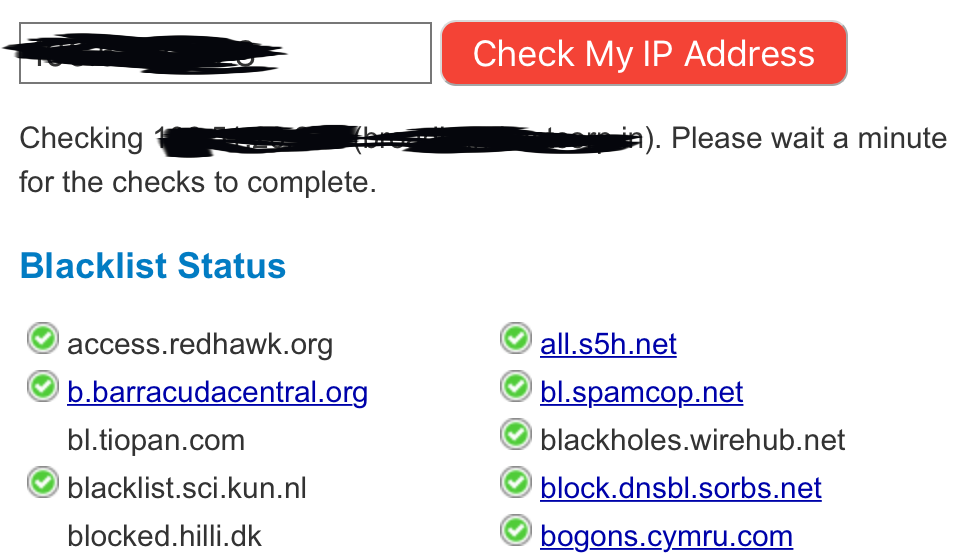Select the Blacklist Status heading

[x=153, y=266]
